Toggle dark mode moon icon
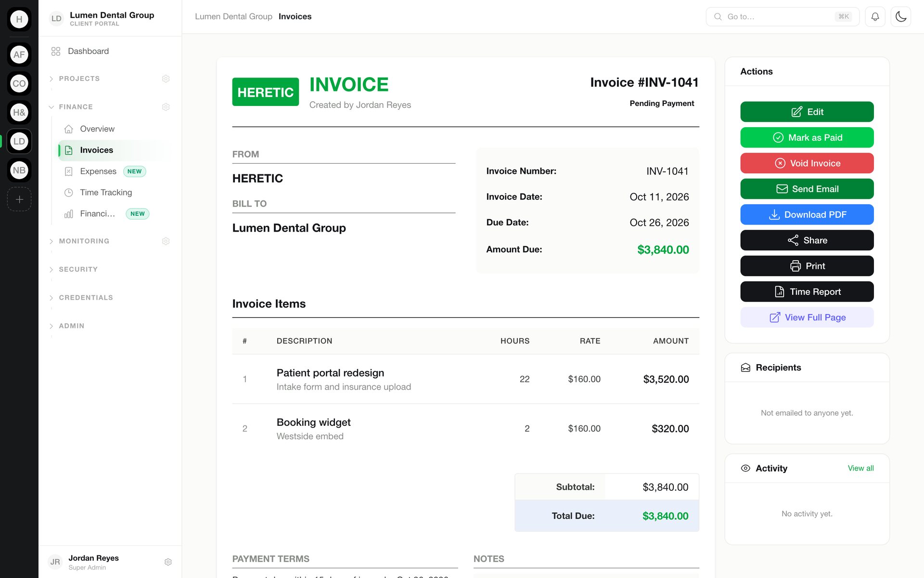Viewport: 924px width, 578px height. [x=901, y=16]
